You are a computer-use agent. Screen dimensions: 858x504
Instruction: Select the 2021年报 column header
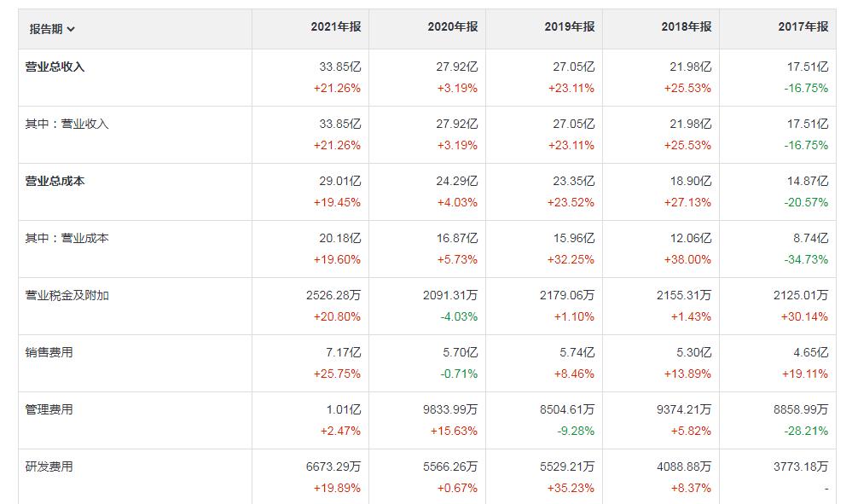tap(335, 27)
